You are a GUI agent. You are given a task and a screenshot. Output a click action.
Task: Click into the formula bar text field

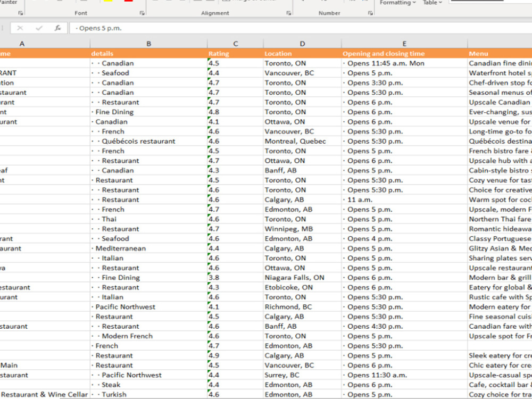tap(301, 28)
